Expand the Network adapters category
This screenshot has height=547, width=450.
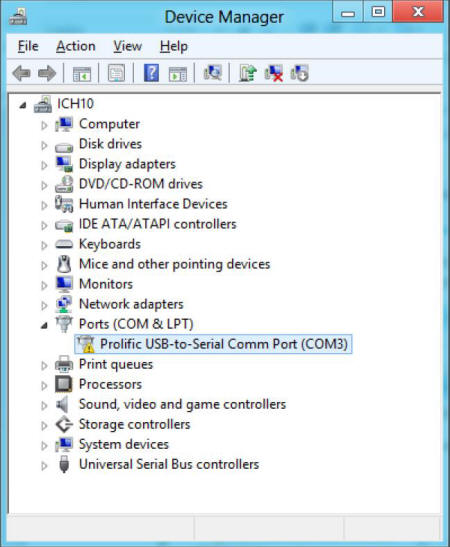44,305
